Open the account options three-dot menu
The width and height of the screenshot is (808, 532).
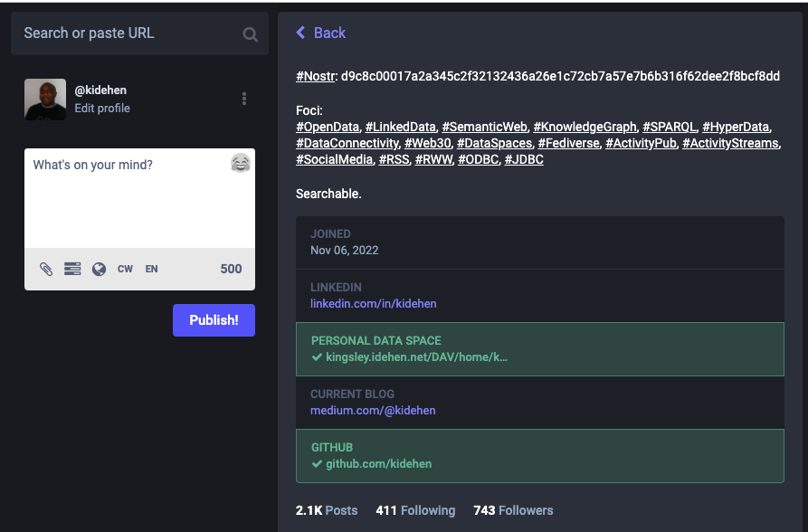pos(244,99)
